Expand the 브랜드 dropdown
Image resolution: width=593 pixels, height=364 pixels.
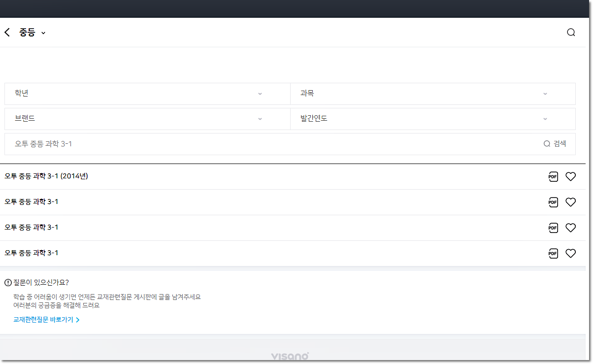(147, 119)
